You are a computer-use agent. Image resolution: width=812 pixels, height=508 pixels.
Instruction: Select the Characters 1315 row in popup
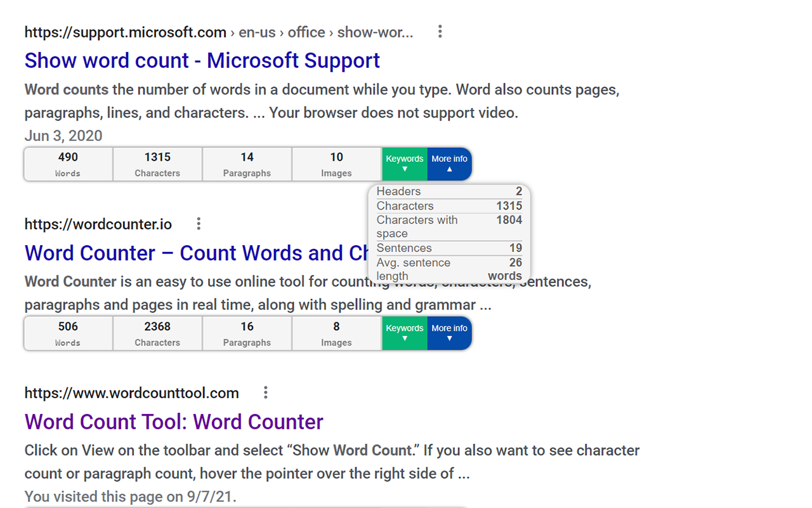tap(449, 206)
